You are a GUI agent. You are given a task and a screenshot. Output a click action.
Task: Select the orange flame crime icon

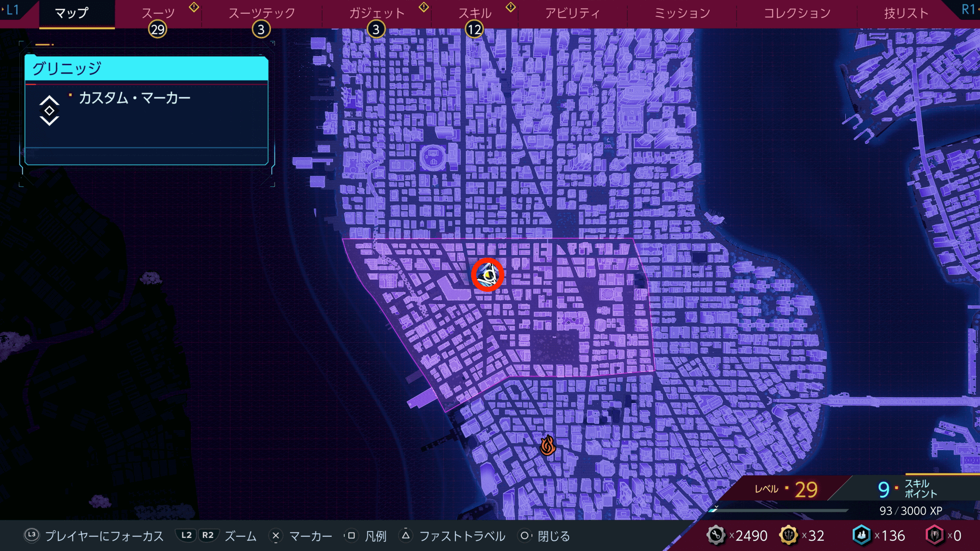pyautogui.click(x=547, y=445)
